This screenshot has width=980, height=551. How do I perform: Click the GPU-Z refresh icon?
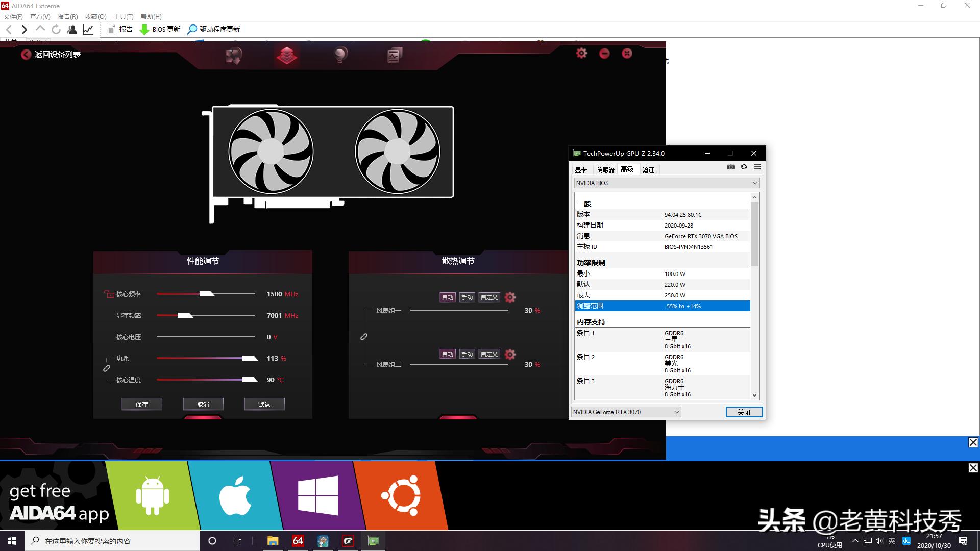tap(744, 167)
